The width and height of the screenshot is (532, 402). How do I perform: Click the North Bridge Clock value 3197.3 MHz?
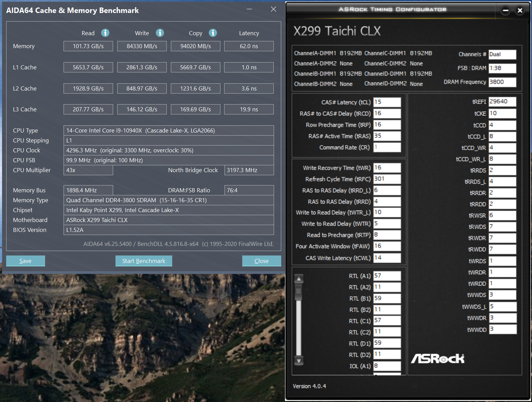click(x=249, y=170)
